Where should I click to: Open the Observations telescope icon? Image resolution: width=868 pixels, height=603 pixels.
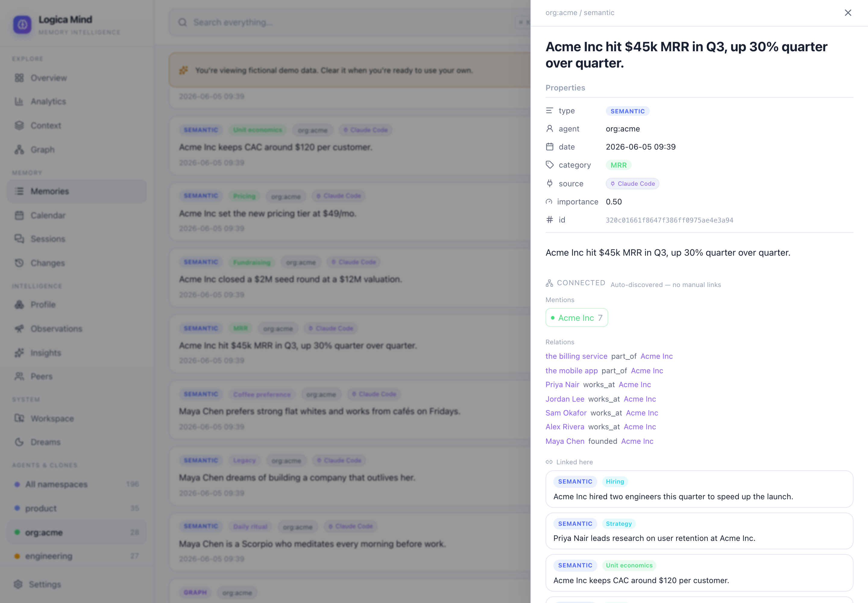(x=19, y=329)
